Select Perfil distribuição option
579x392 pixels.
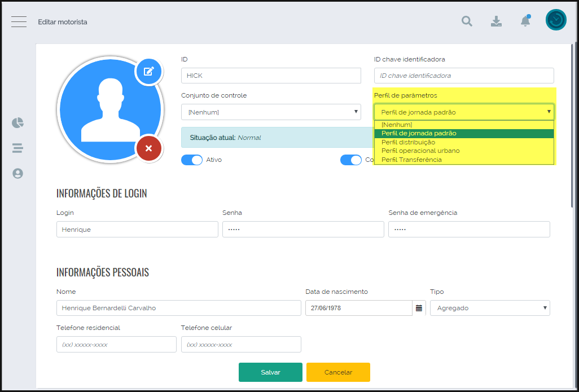(408, 142)
